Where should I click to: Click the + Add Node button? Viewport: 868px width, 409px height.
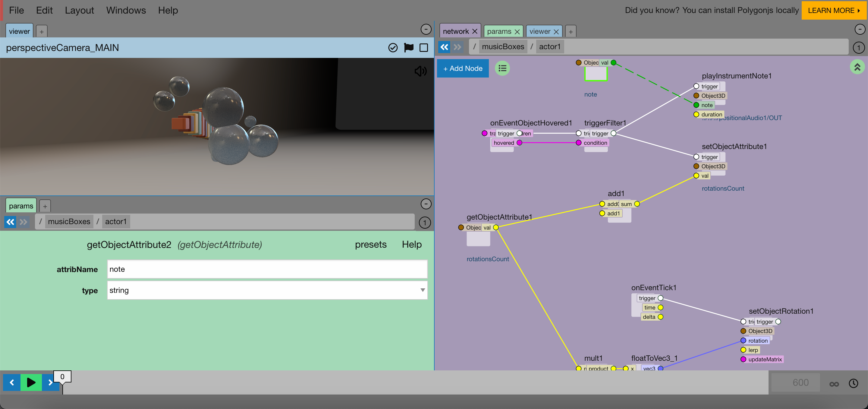(x=463, y=68)
